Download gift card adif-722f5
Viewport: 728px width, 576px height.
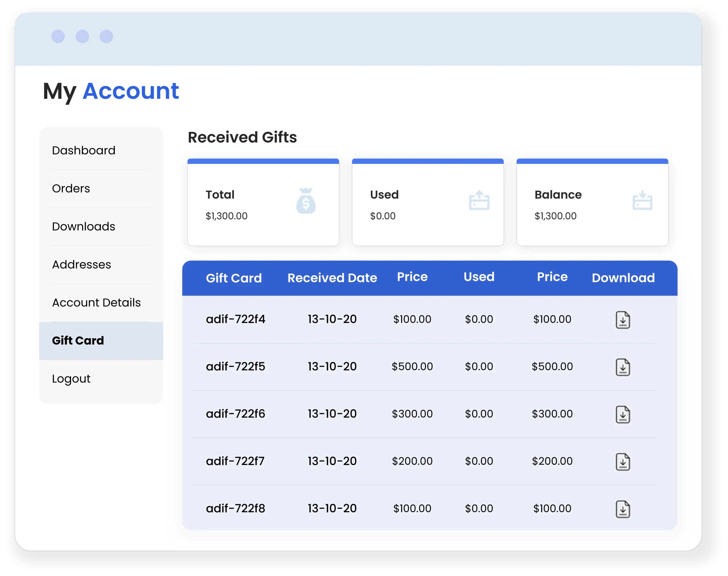point(622,367)
